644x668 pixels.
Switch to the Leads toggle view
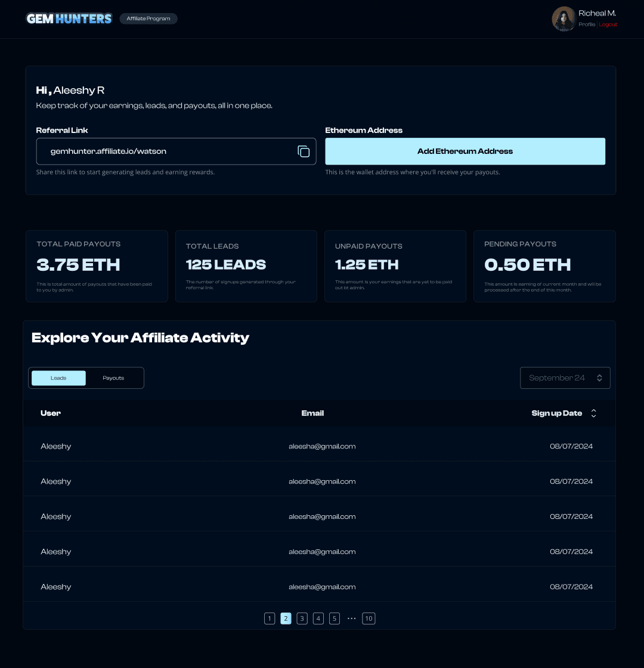tap(58, 378)
